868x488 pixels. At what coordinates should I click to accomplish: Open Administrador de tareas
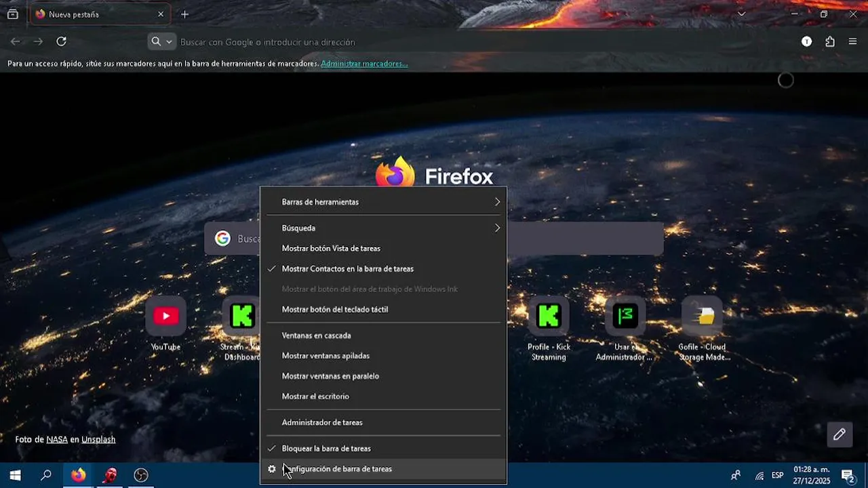(x=383, y=422)
